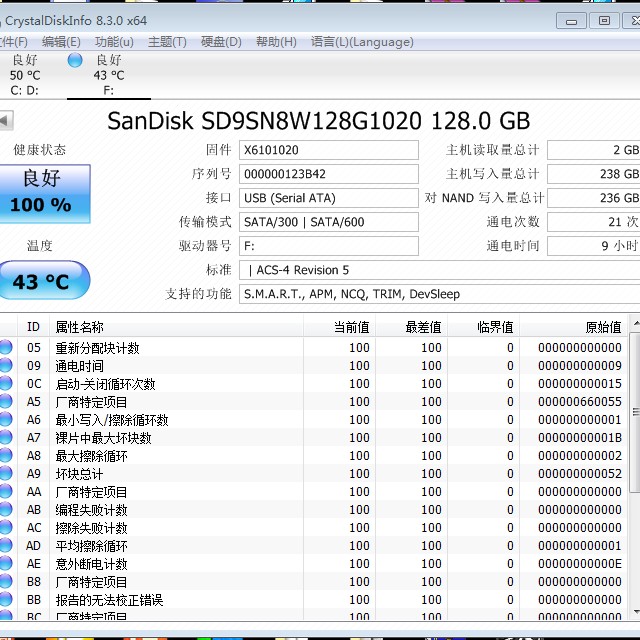The width and height of the screenshot is (640, 640).
Task: Click status circle of row A5
Action: (x=6, y=401)
